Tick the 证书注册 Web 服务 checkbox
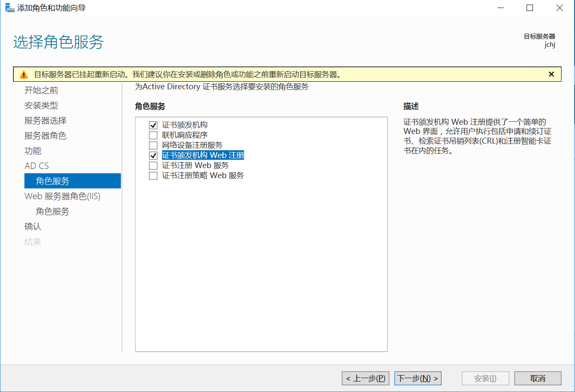 [x=153, y=165]
